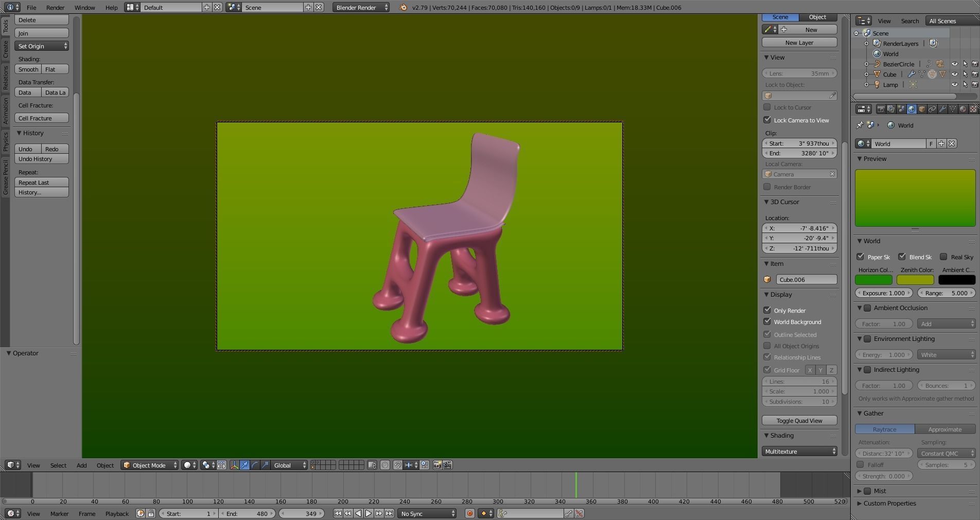Open the Render Layers properties tab icon
Image resolution: width=980 pixels, height=520 pixels.
(x=891, y=109)
